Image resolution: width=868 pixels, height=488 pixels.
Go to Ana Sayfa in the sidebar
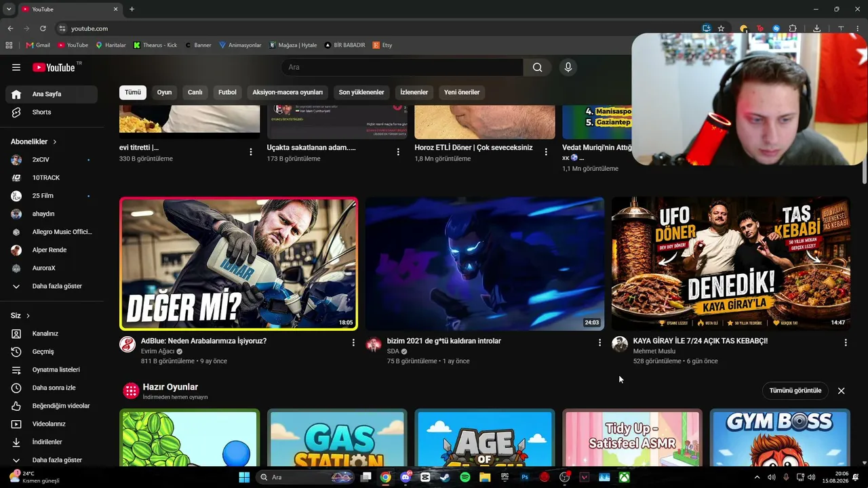coord(52,94)
